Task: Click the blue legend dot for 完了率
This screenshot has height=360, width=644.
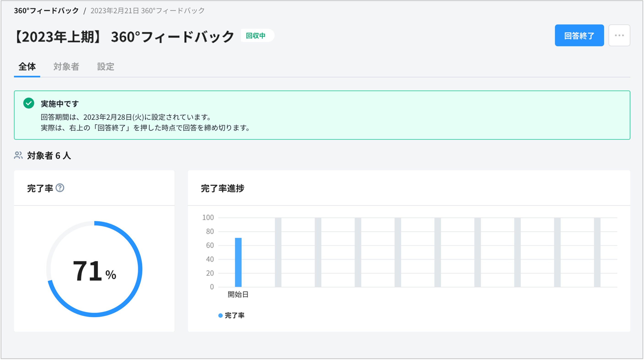Action: (x=221, y=315)
